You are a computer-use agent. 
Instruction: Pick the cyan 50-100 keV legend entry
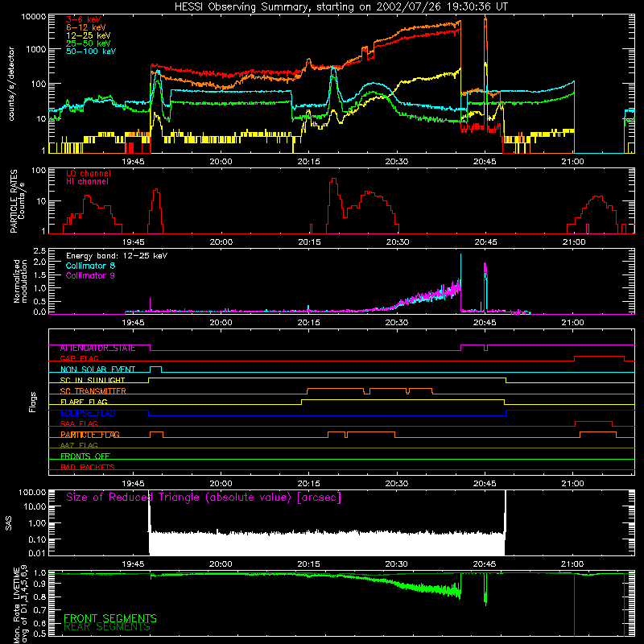[x=91, y=52]
